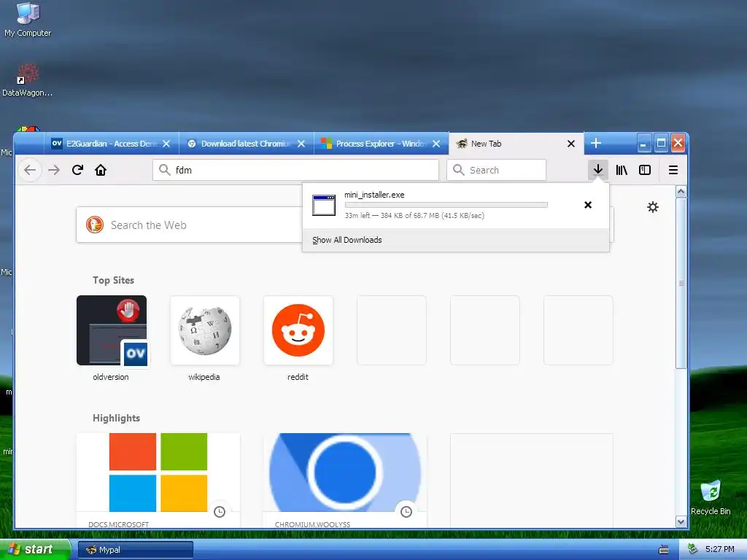
Task: Close the New Tab tab
Action: click(570, 144)
